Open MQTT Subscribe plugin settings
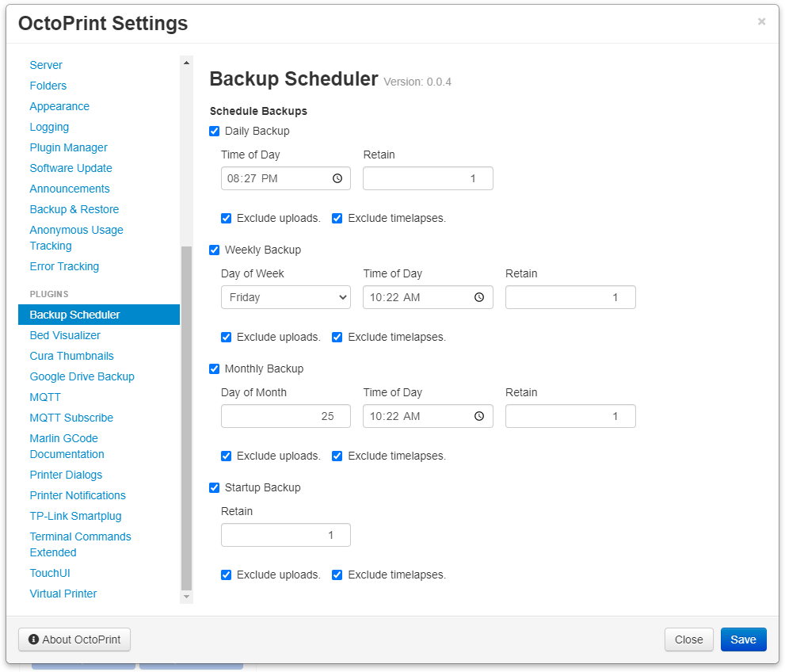This screenshot has width=785, height=672. click(x=71, y=418)
